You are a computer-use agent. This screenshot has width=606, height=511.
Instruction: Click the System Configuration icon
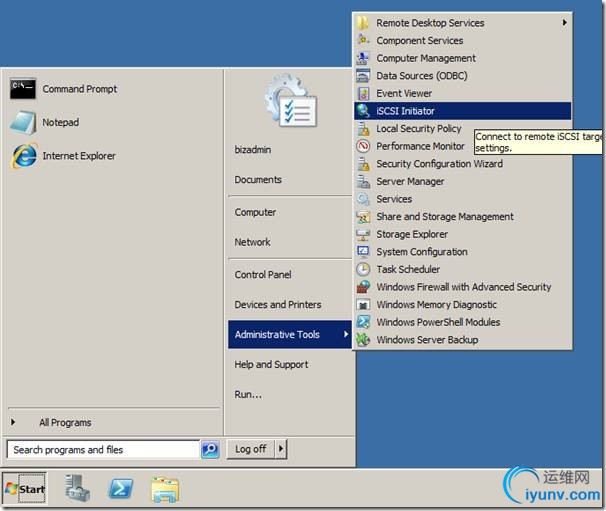(363, 252)
